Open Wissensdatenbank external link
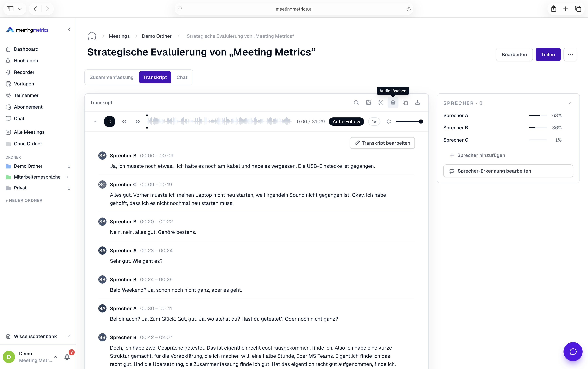 [38, 336]
